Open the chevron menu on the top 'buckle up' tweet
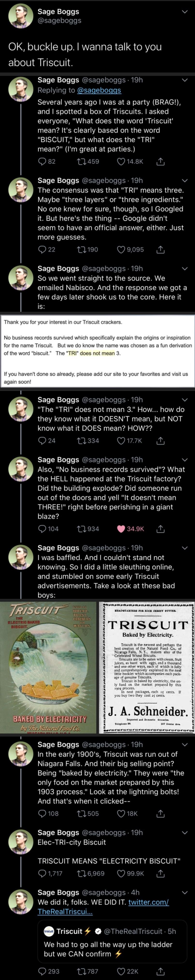 (185, 11)
